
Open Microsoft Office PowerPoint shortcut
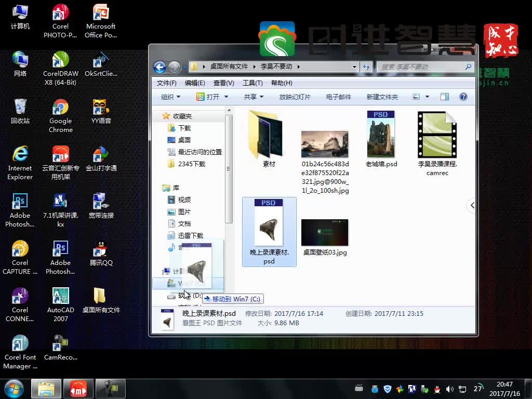(x=101, y=21)
